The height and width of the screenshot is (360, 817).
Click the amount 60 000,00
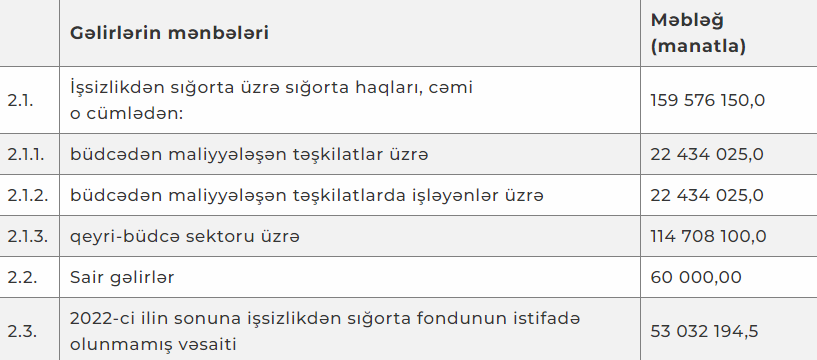[x=696, y=277]
